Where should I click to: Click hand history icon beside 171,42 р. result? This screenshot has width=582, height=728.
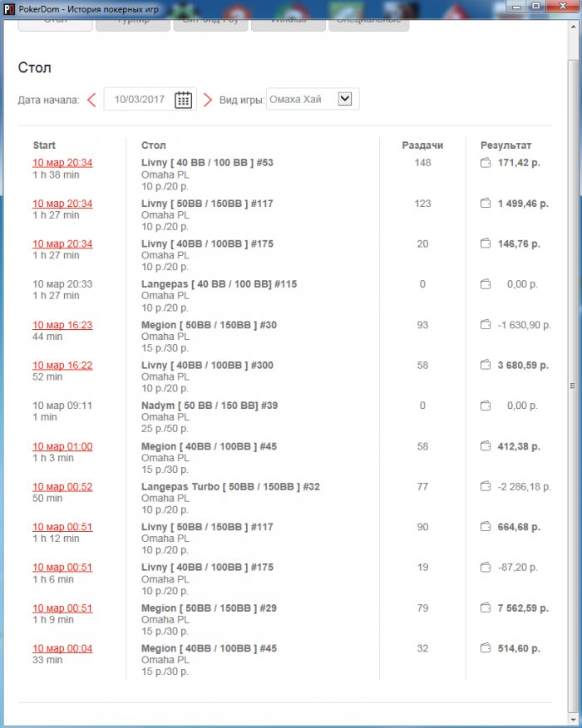pyautogui.click(x=486, y=163)
